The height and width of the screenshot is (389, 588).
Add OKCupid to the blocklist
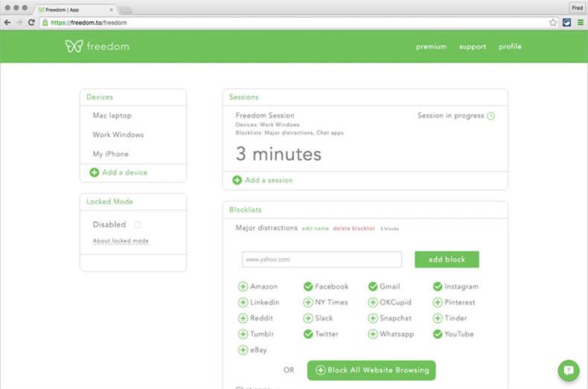[x=373, y=303]
